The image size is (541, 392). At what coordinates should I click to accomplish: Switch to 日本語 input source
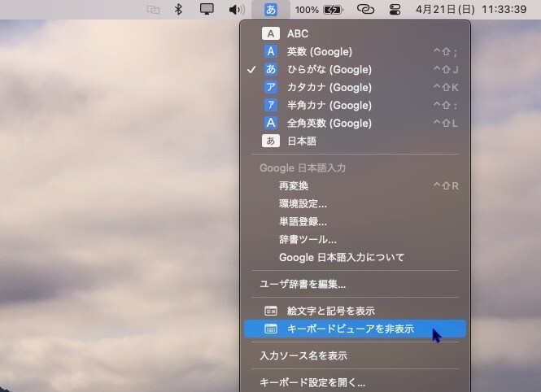[355, 141]
